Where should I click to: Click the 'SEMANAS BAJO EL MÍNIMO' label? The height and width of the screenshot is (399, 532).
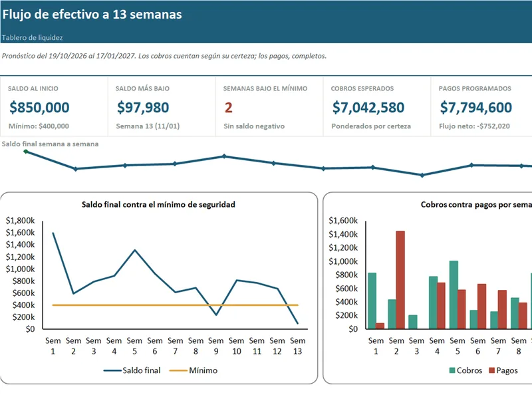[x=265, y=88]
